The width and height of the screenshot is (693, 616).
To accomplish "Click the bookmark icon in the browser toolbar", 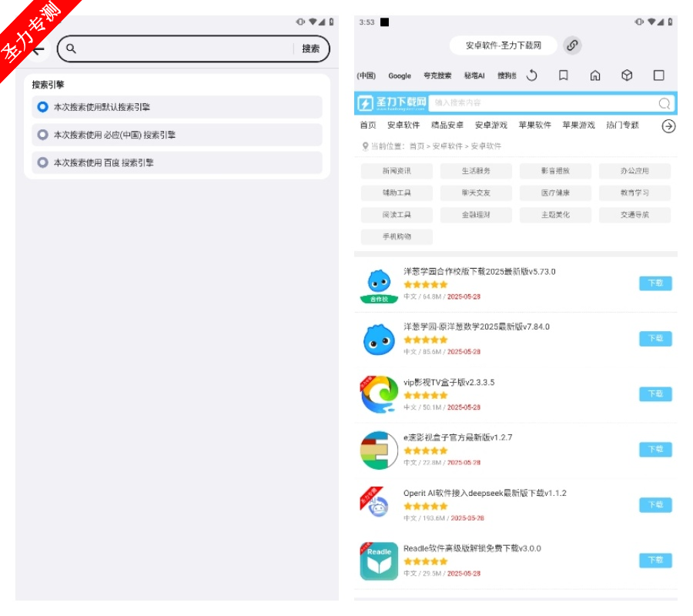I will pyautogui.click(x=564, y=75).
